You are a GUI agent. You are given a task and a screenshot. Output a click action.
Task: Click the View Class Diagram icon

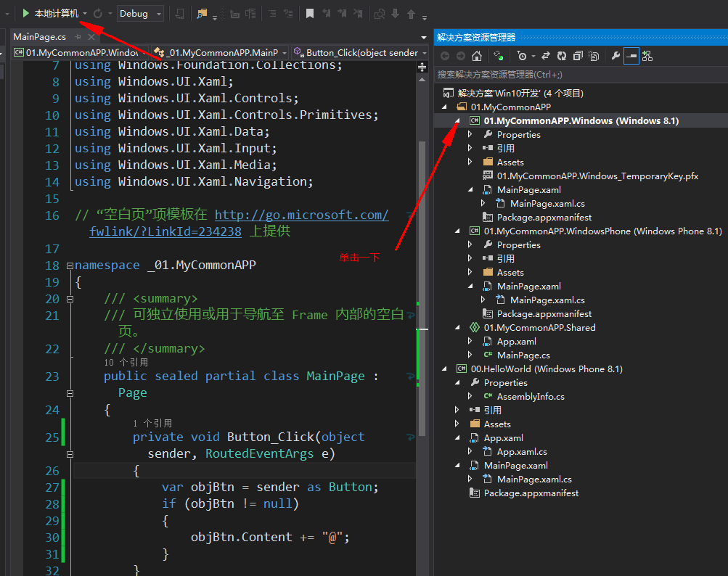(647, 56)
